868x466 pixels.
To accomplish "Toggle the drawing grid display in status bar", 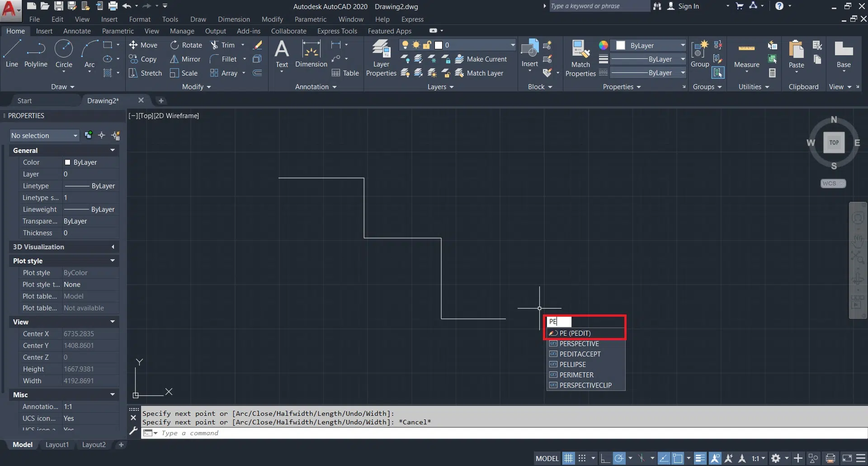I will coord(568,458).
